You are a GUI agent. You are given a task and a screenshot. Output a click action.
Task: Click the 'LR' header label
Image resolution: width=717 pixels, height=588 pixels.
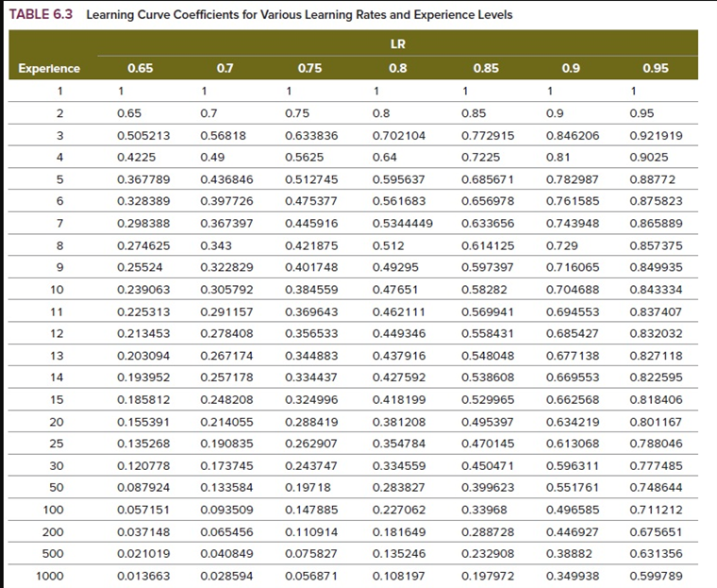398,44
